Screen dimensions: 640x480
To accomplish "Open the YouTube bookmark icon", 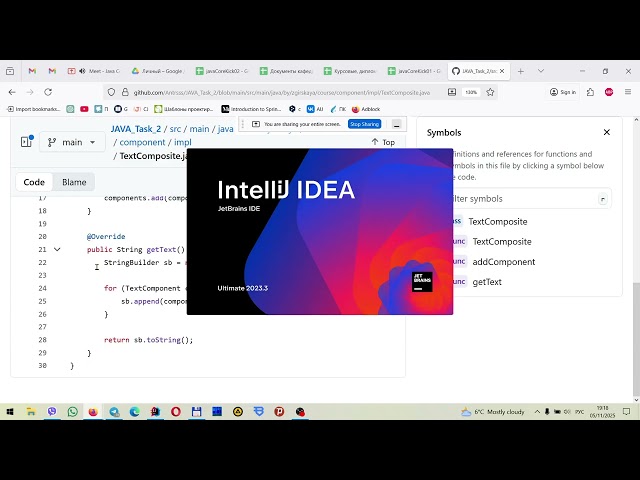I will point(84,109).
